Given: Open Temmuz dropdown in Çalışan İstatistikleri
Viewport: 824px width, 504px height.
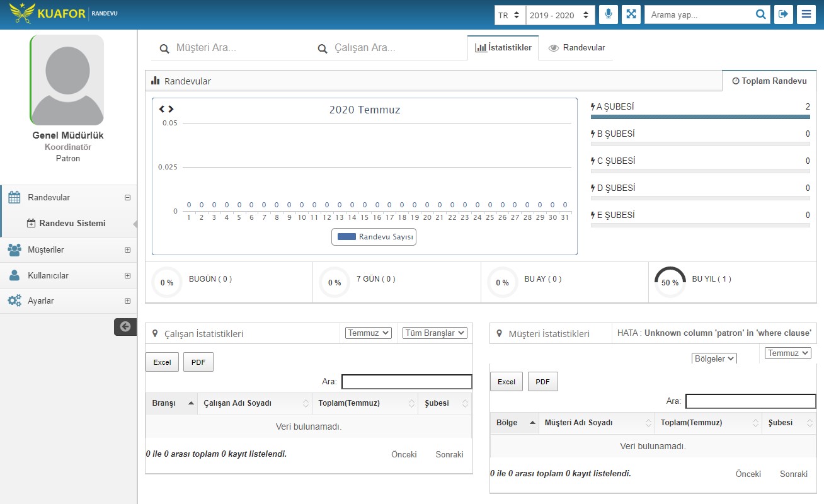Looking at the screenshot, I should coord(369,333).
